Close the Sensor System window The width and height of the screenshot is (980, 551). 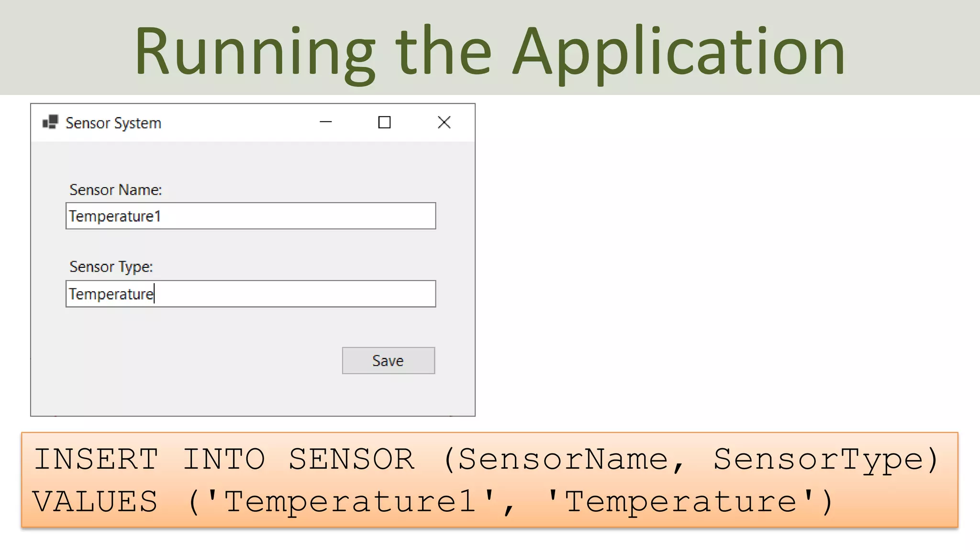pyautogui.click(x=444, y=122)
